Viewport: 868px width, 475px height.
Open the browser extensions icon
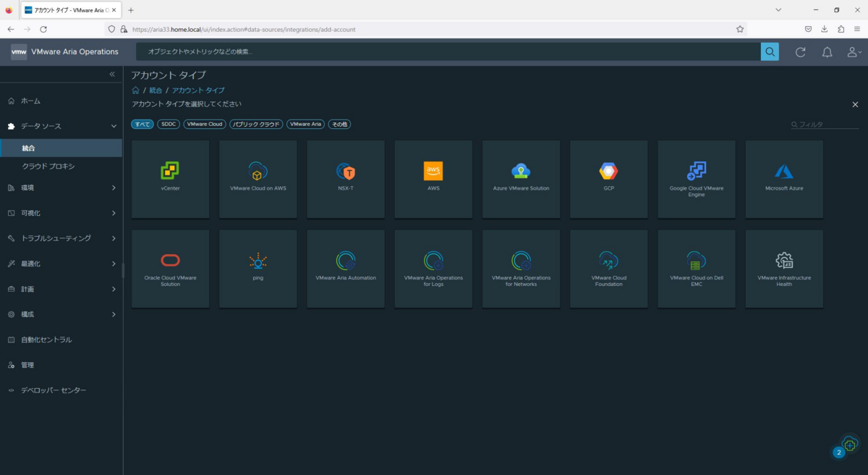coord(841,29)
